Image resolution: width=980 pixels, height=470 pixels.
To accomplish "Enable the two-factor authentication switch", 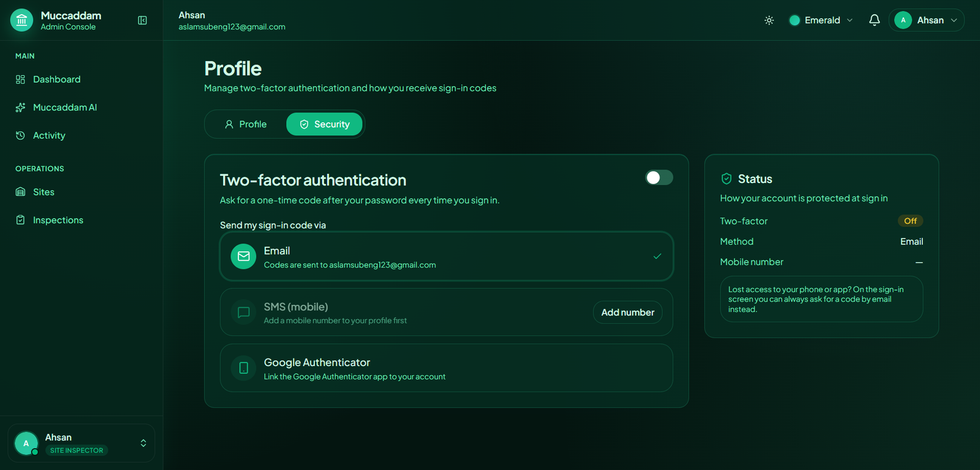I will (x=659, y=177).
